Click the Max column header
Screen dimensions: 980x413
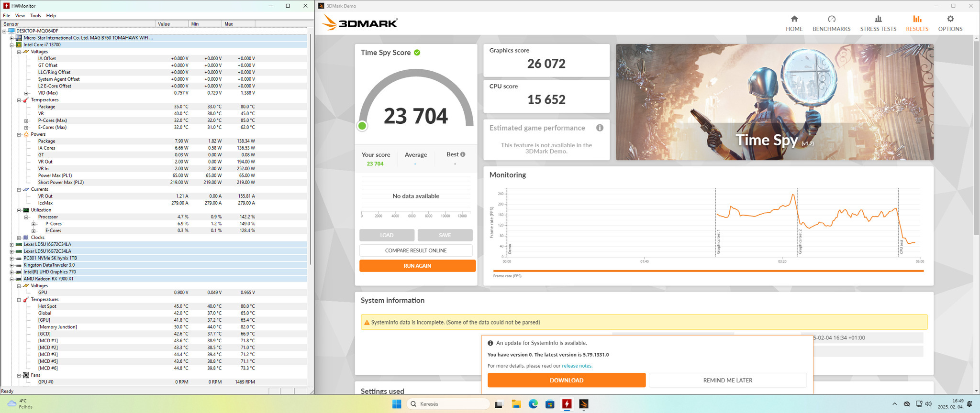(x=238, y=24)
